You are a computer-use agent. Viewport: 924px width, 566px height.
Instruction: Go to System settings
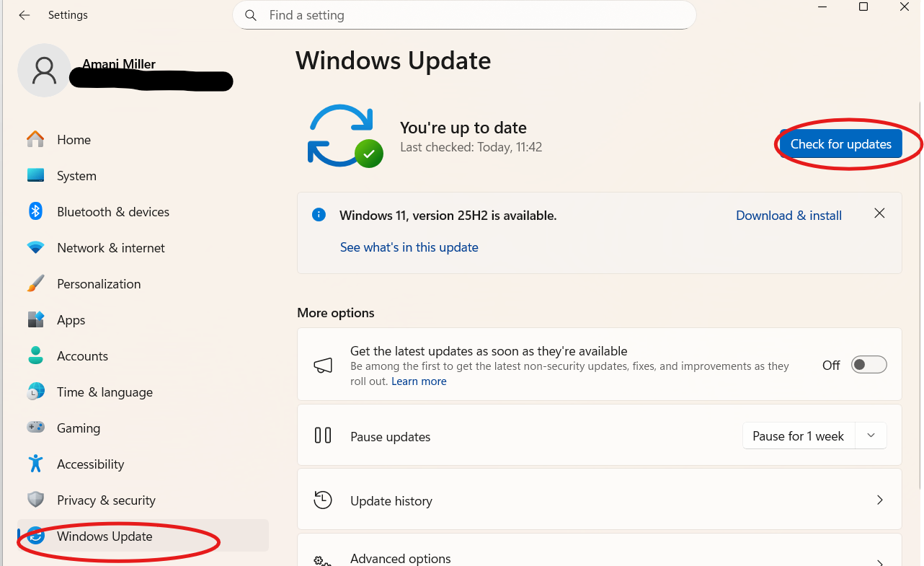point(143,175)
